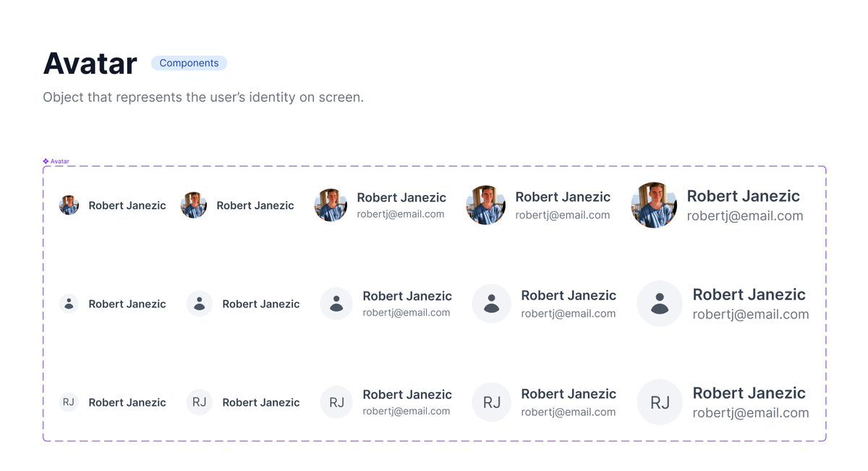The height and width of the screenshot is (471, 868).
Task: Click the smallest photo avatar of Robert Janezic
Action: [69, 205]
